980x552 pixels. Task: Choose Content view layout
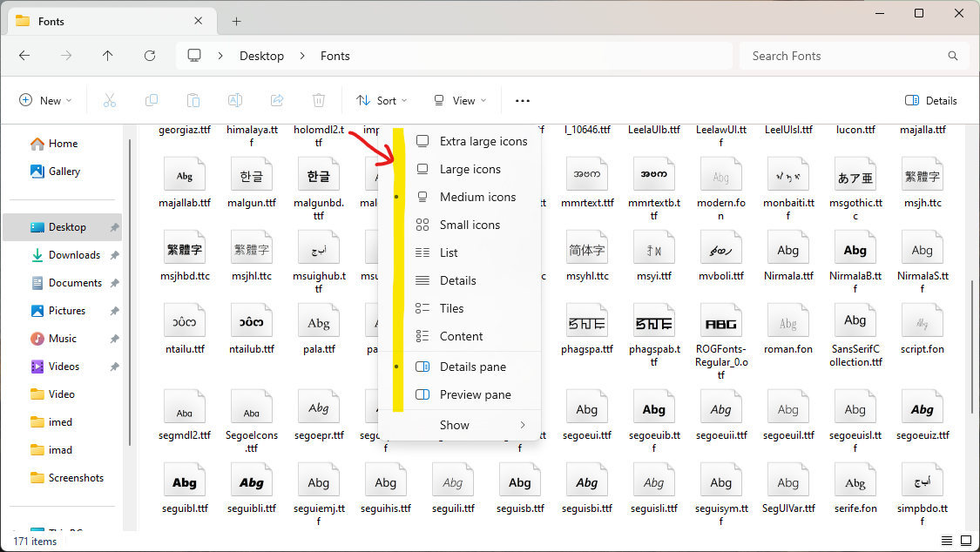point(459,336)
